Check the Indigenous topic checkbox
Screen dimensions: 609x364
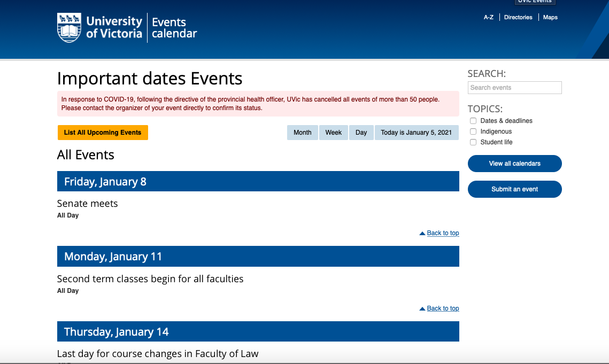(x=473, y=131)
